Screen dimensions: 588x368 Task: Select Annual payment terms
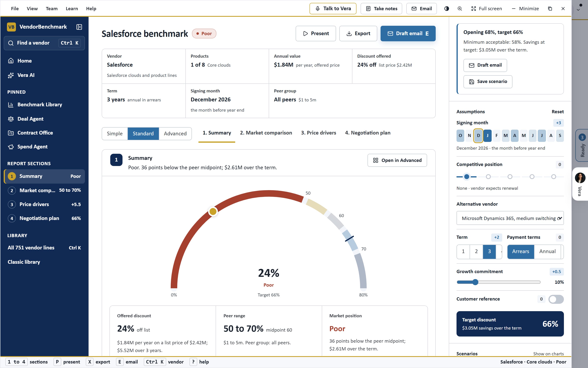547,252
